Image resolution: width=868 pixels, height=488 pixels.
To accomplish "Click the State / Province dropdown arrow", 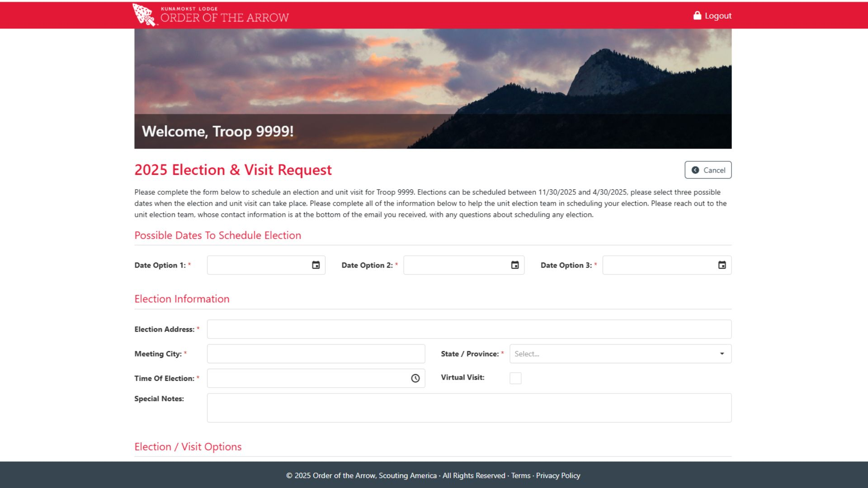I will tap(722, 354).
